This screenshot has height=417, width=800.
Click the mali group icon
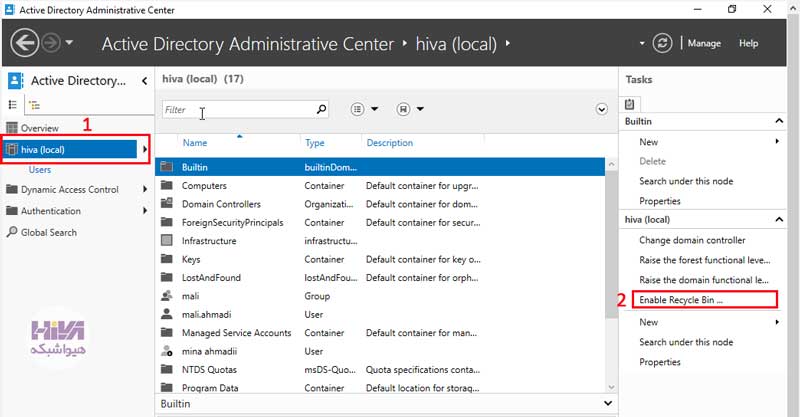click(x=167, y=296)
